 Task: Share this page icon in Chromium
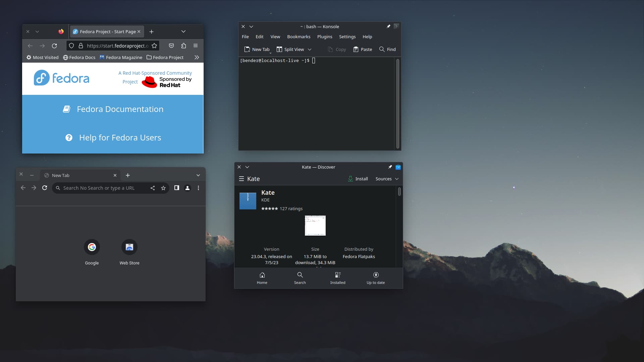point(153,188)
